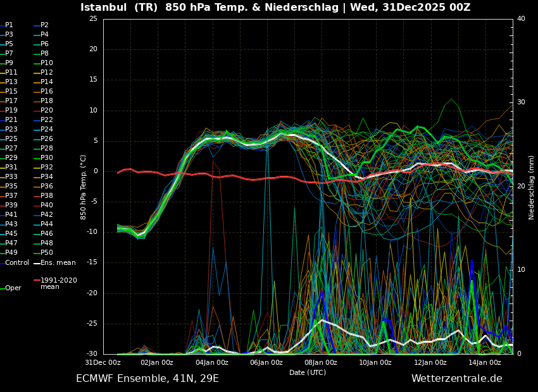Select the -30 temperature axis tick
The width and height of the screenshot is (538, 392).
point(91,354)
